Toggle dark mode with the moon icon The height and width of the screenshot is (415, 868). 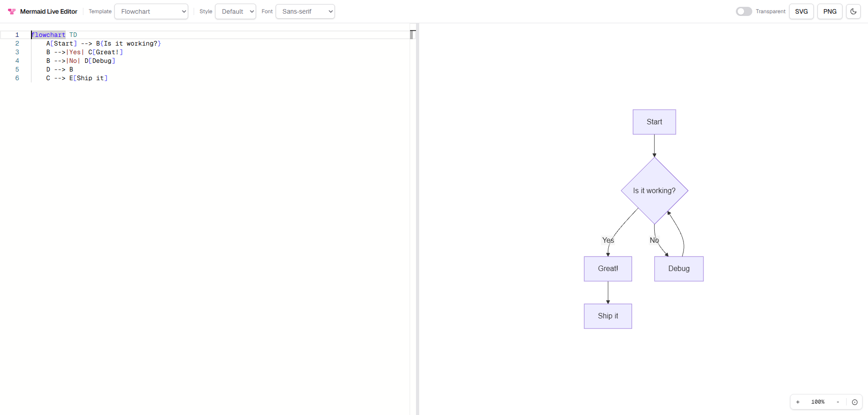pos(853,11)
